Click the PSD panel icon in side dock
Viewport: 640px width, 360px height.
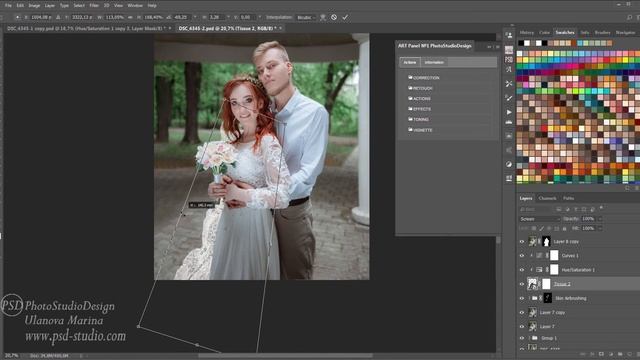pyautogui.click(x=509, y=60)
